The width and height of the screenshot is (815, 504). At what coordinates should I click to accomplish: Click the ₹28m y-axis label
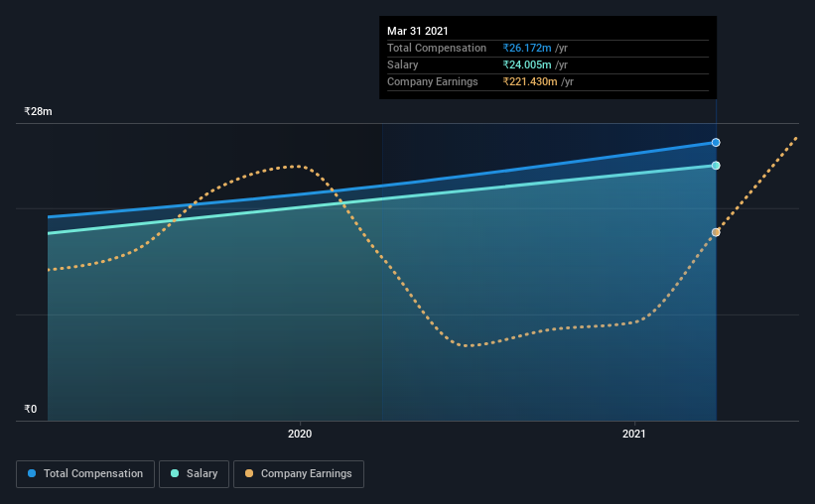pos(38,111)
